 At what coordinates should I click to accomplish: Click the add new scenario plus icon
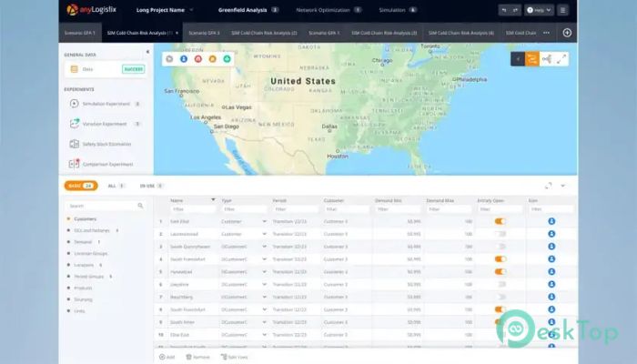click(567, 33)
